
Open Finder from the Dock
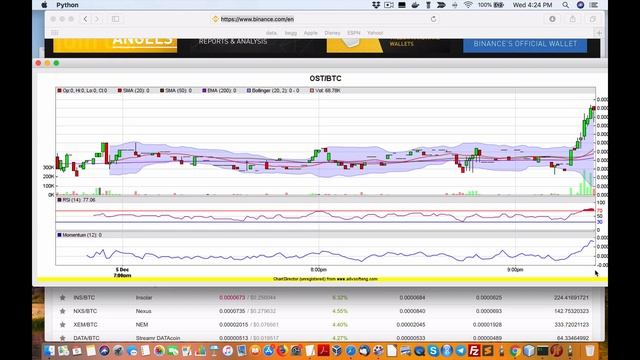49,351
